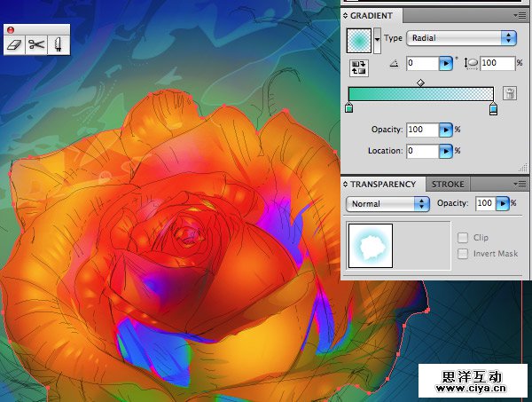Open the gradient angle value arrow
Viewport: 532px width, 402px height.
pos(446,64)
